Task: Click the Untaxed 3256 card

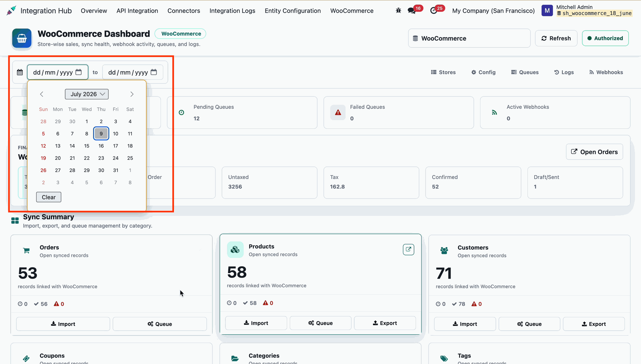Action: pos(269,183)
